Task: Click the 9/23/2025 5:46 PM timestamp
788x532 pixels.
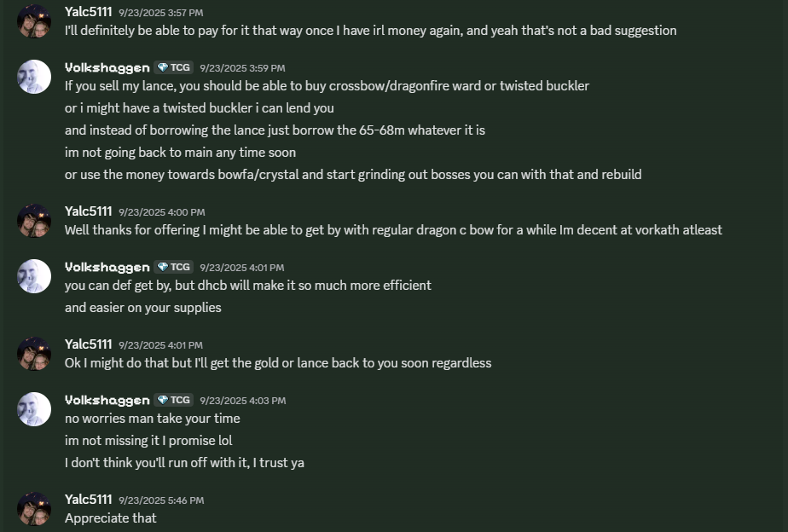Action: [x=161, y=500]
